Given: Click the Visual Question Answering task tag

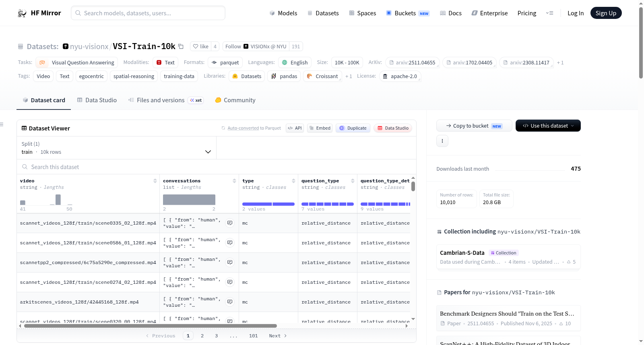Looking at the screenshot, I should point(77,62).
